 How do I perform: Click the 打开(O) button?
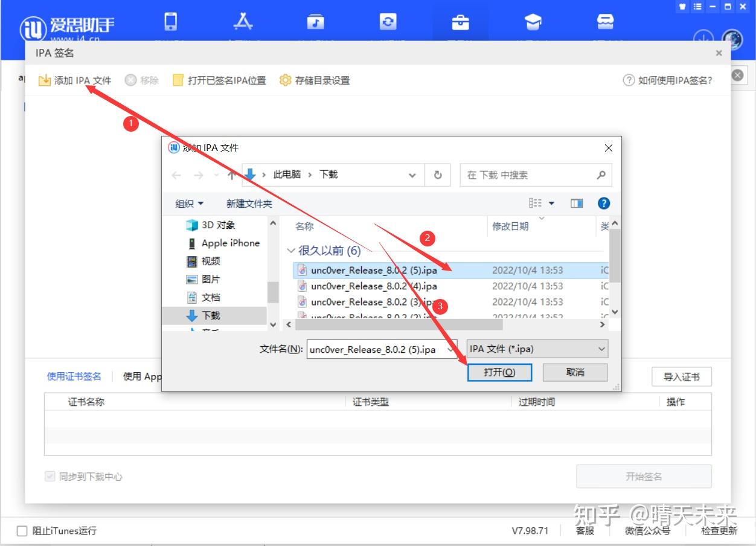tap(499, 372)
